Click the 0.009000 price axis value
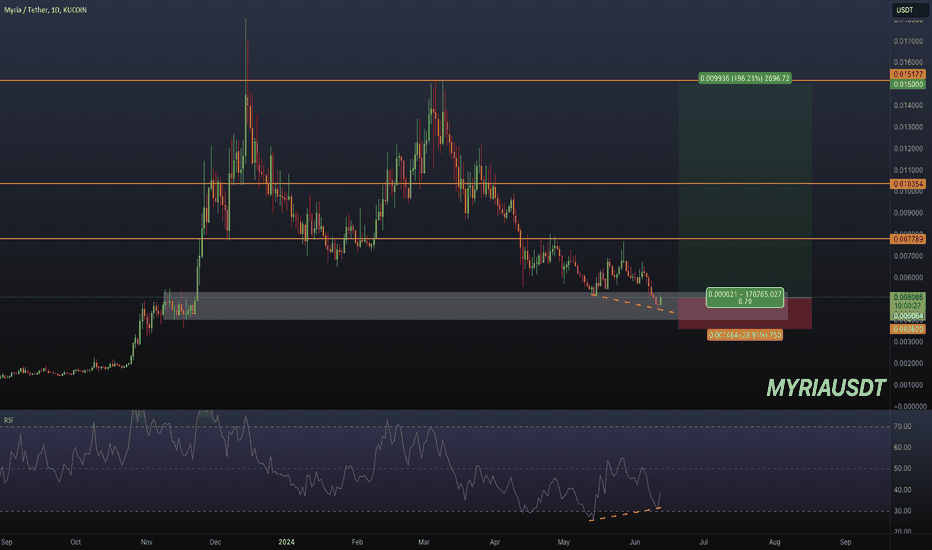This screenshot has height=550, width=932. click(x=909, y=213)
